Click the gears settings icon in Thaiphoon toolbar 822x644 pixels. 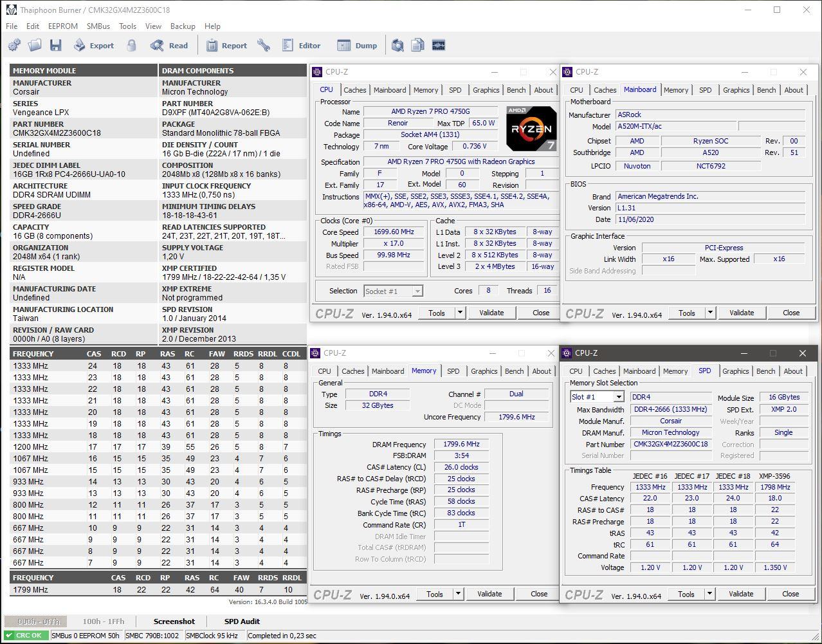[x=14, y=45]
